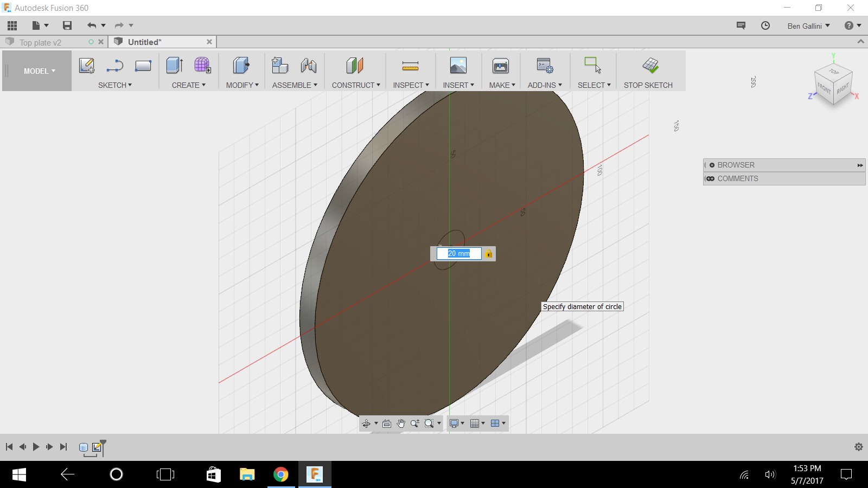Undo the last action
The image size is (868, 488).
[92, 25]
